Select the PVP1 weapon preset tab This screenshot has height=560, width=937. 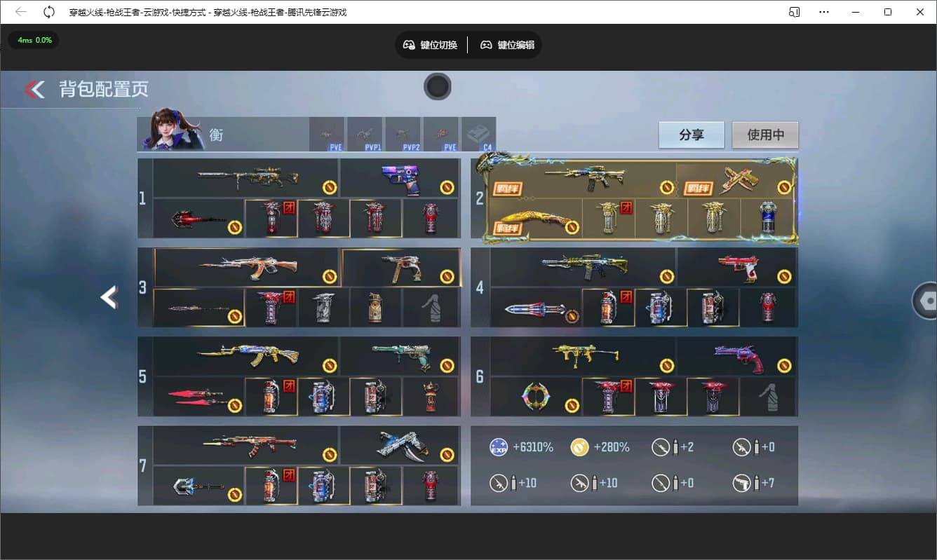click(365, 134)
